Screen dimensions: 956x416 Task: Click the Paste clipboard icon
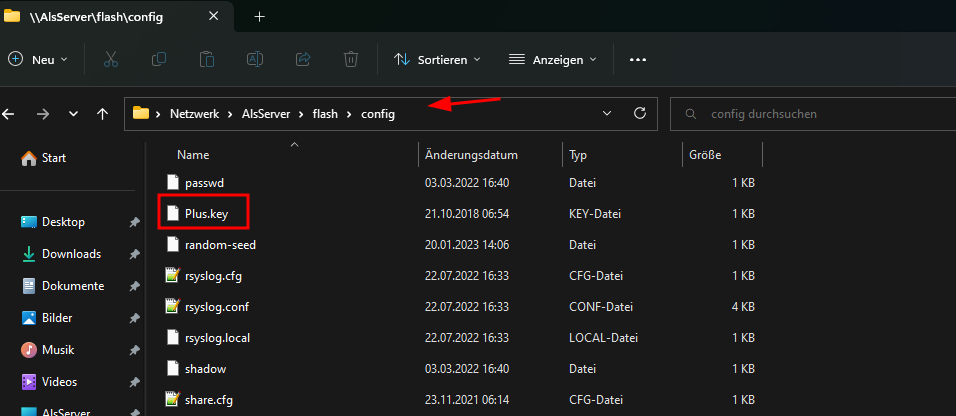click(207, 60)
